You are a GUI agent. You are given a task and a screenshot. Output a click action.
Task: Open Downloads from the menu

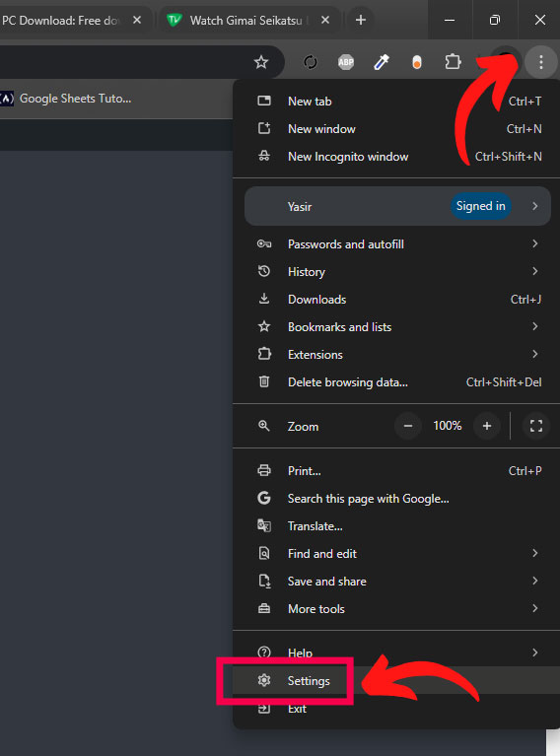coord(396,299)
